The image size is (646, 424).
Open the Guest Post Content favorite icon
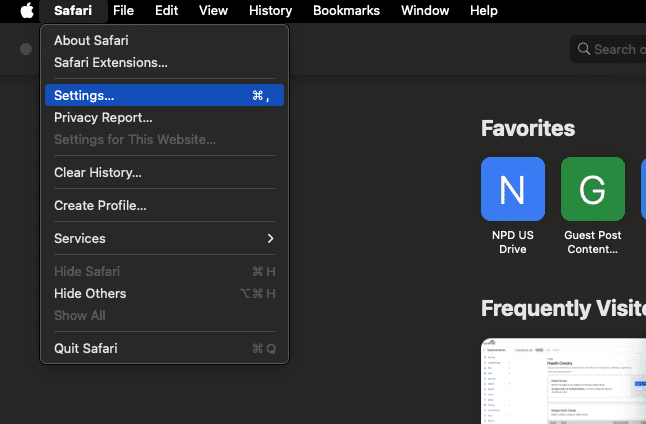pyautogui.click(x=592, y=189)
